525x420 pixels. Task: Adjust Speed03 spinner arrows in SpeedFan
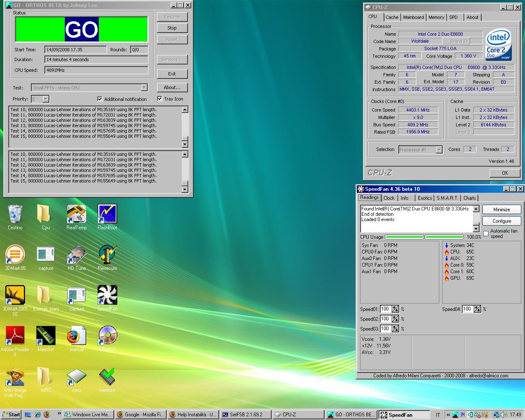pyautogui.click(x=395, y=329)
